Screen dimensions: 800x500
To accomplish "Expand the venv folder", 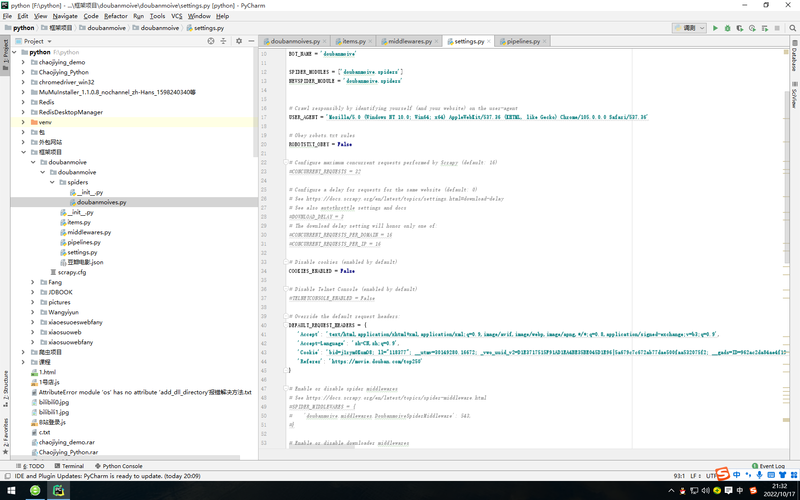I will click(x=23, y=122).
